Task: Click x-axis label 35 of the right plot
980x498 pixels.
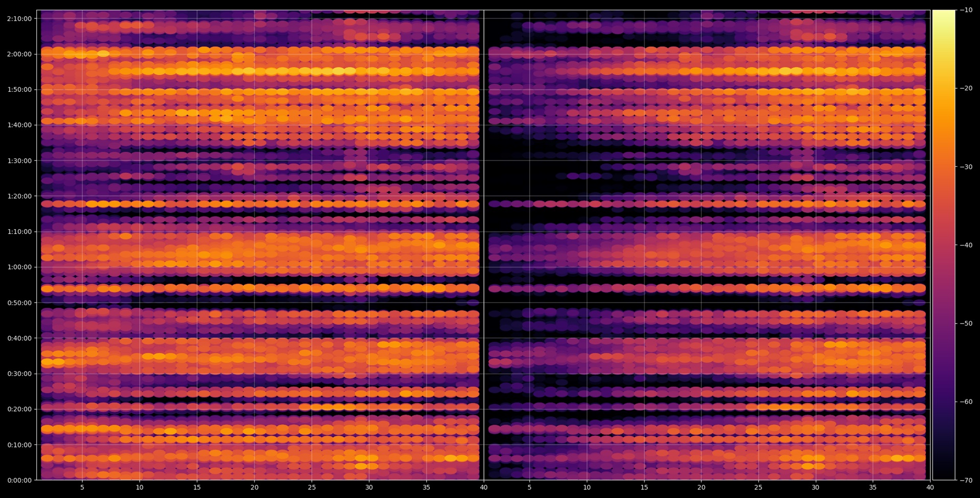Action: click(x=873, y=487)
